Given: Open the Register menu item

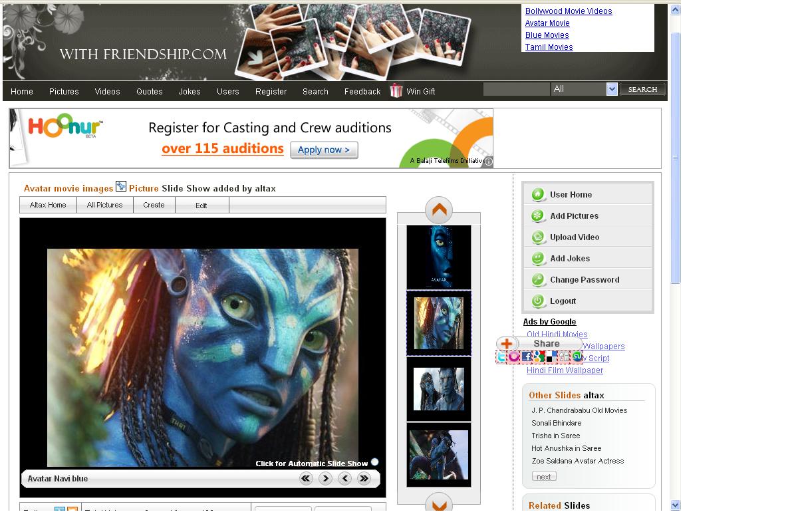Looking at the screenshot, I should (271, 92).
